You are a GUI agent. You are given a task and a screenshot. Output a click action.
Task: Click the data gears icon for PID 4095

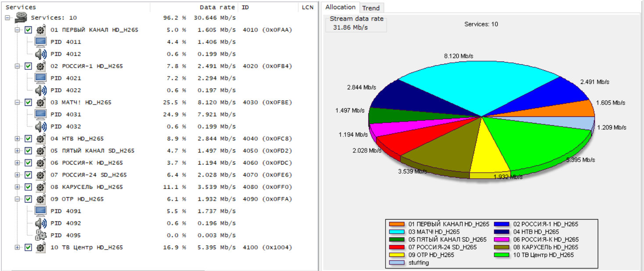click(40, 235)
